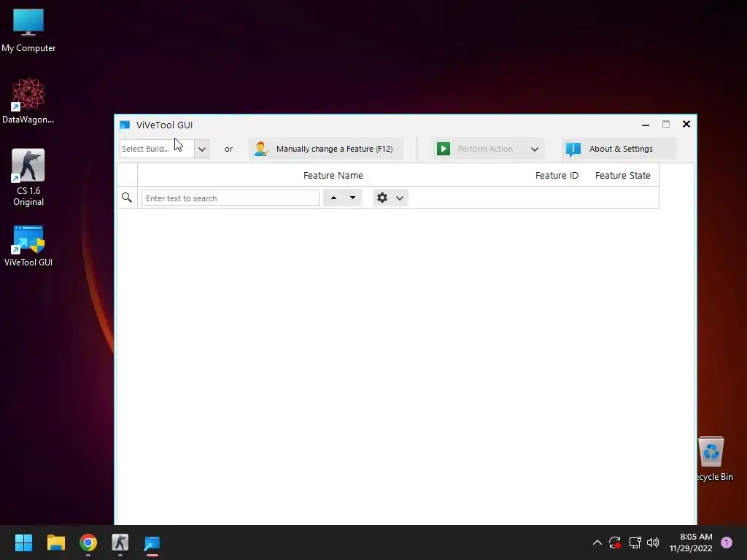Click ViVeTool GUI taskbar icon
The height and width of the screenshot is (560, 747).
tap(152, 542)
